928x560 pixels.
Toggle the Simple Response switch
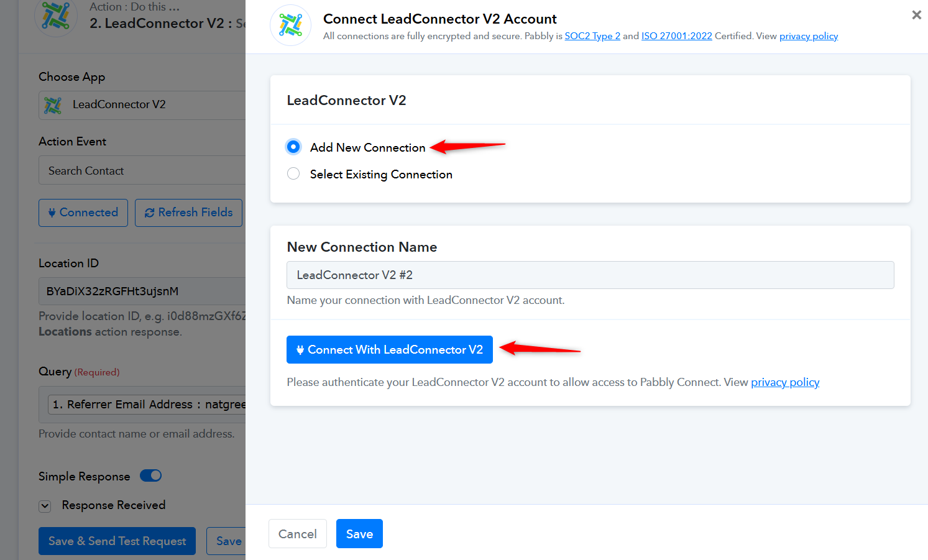tap(150, 475)
